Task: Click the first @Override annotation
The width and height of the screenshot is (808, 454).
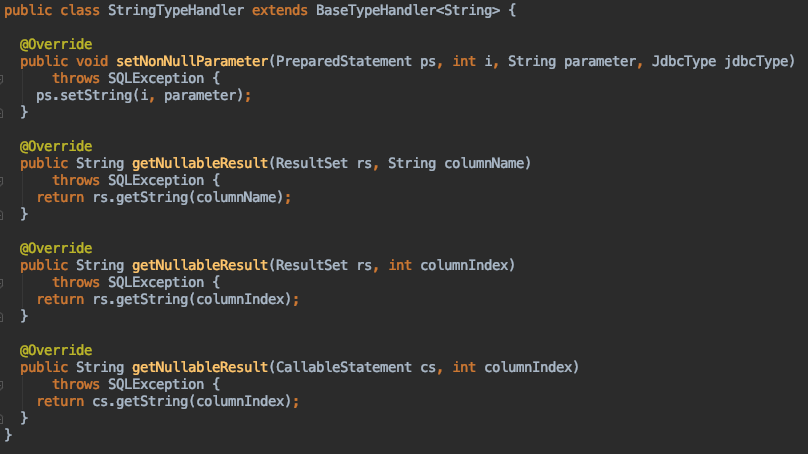Action: (x=56, y=44)
